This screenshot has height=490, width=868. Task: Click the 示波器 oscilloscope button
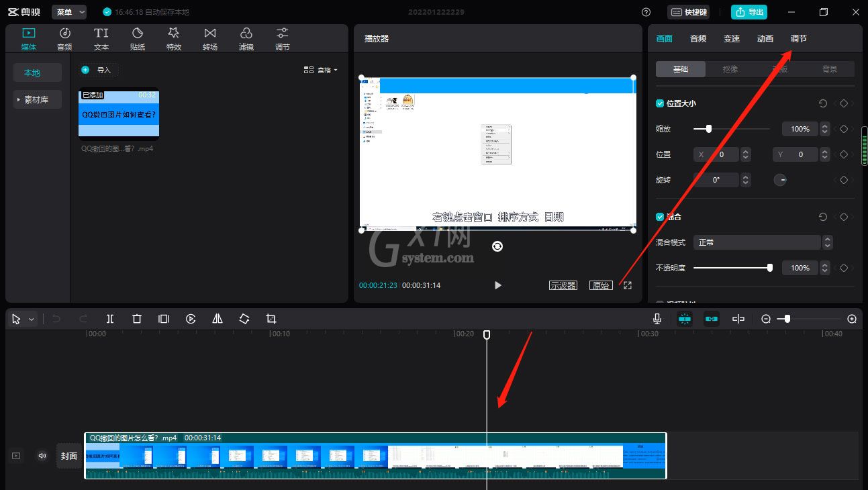tap(563, 285)
